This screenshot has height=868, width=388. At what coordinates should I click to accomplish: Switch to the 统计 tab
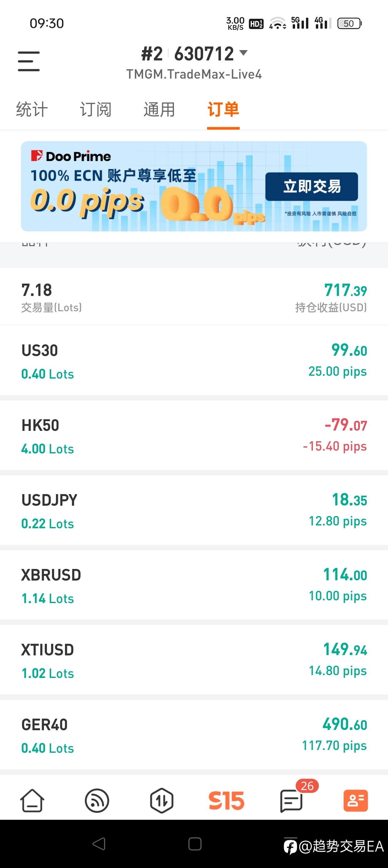[x=32, y=110]
